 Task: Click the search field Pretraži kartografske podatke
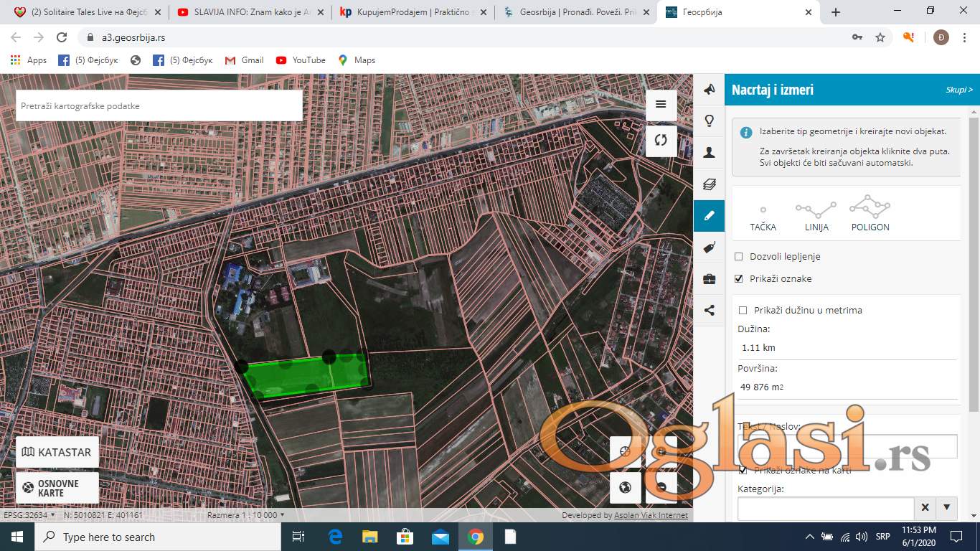(x=159, y=106)
